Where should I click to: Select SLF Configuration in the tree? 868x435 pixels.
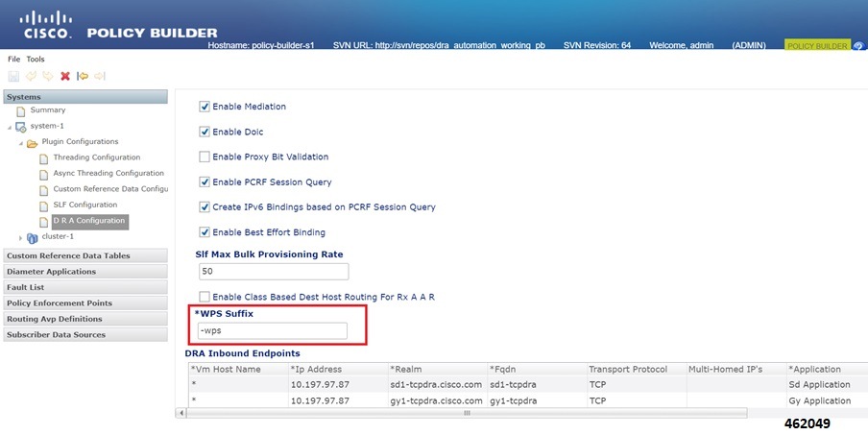tap(84, 205)
